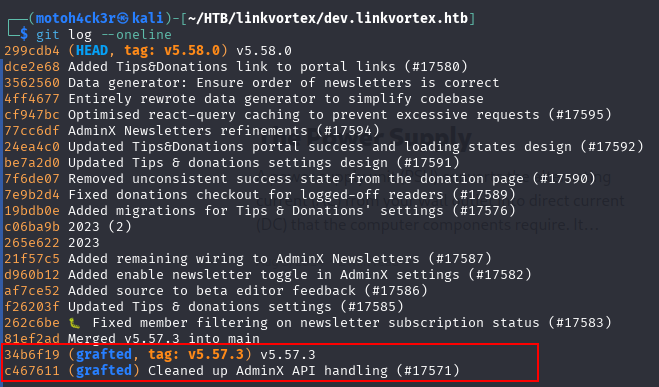
Task: Click 'Fixed member filtering on newsletter subscription status' message
Action: pyautogui.click(x=352, y=322)
